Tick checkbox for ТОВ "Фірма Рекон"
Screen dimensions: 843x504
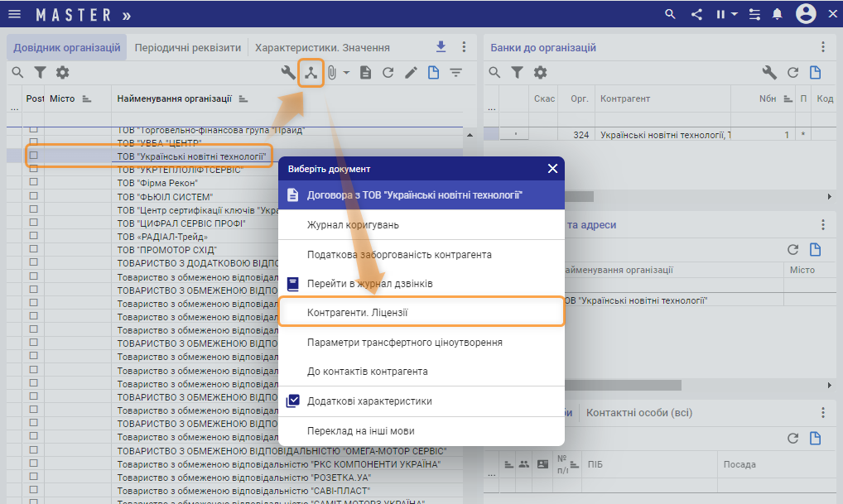pyautogui.click(x=34, y=182)
